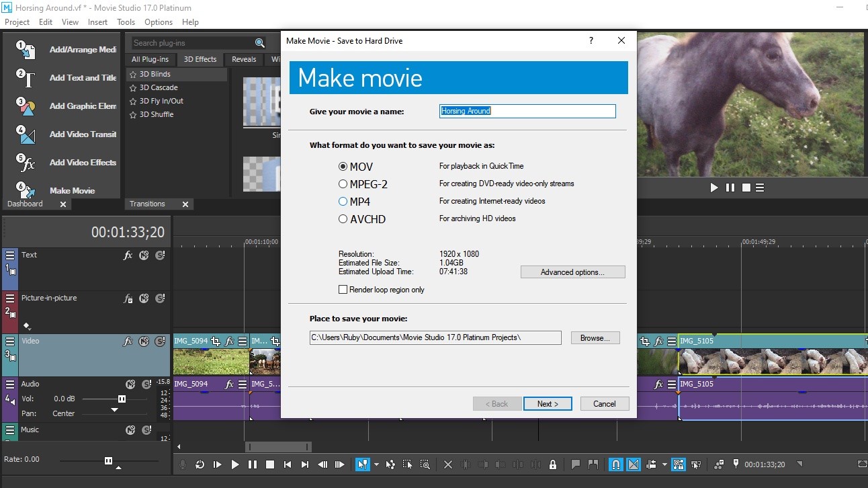Switch to the 3D Effects tab

tap(200, 59)
